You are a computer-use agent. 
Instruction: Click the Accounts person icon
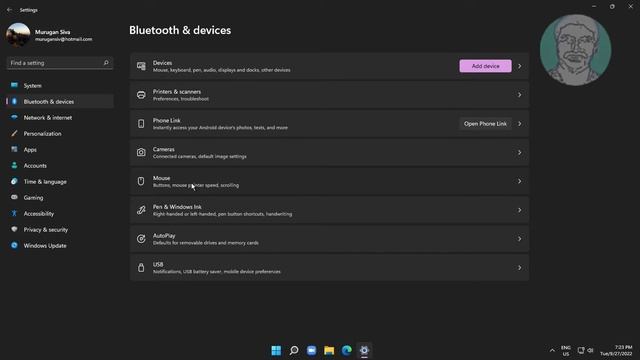click(14, 165)
